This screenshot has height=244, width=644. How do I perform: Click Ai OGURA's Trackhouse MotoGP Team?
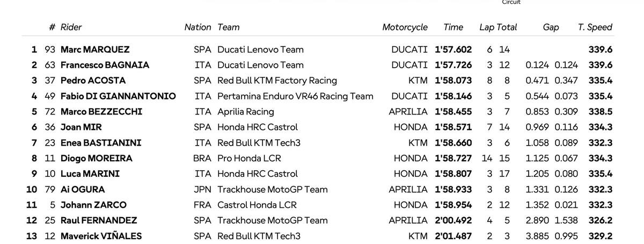click(x=272, y=190)
